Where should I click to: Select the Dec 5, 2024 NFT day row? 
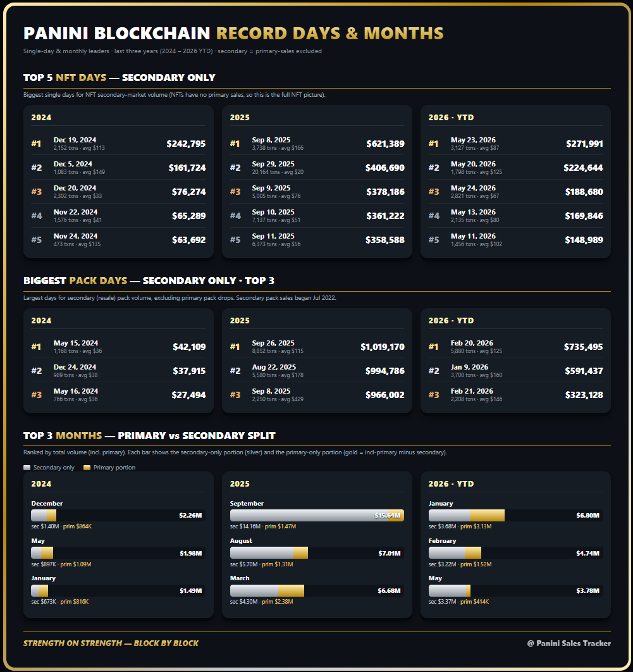pyautogui.click(x=118, y=168)
